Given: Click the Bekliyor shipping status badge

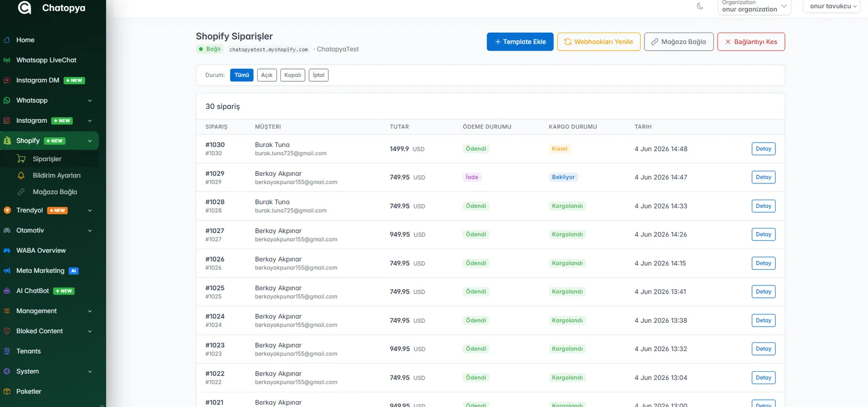Looking at the screenshot, I should [563, 177].
